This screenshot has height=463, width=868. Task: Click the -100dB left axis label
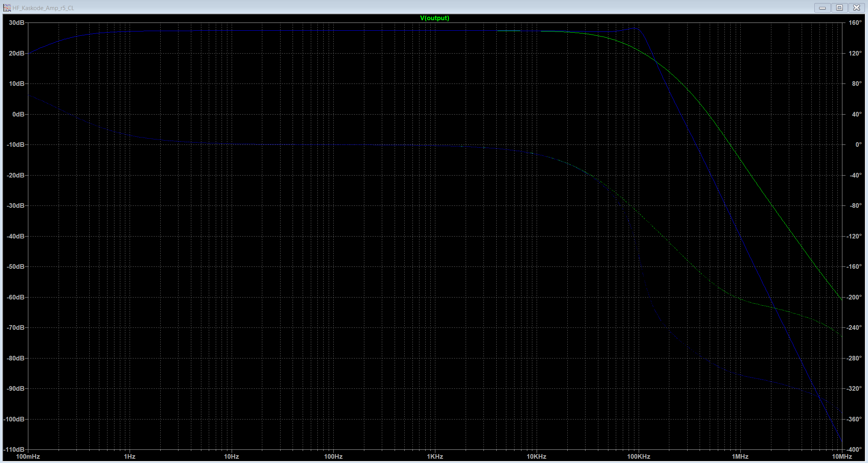tap(14, 419)
